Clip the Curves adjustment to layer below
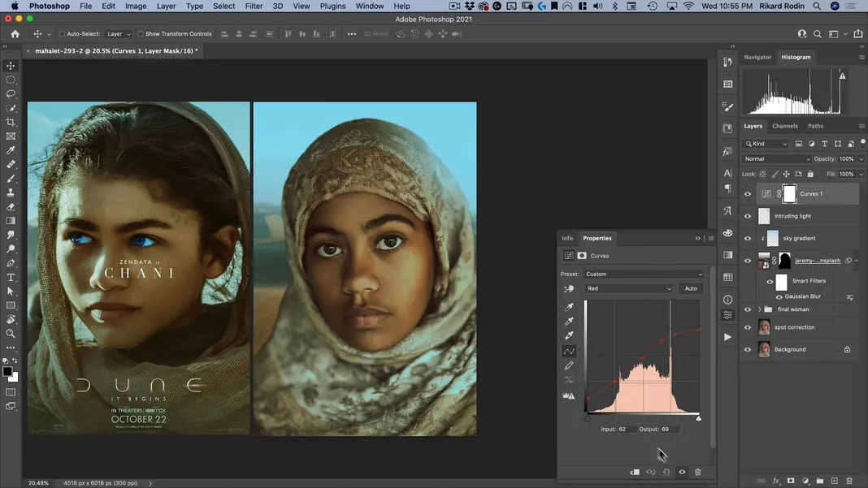868x488 pixels. pyautogui.click(x=635, y=472)
